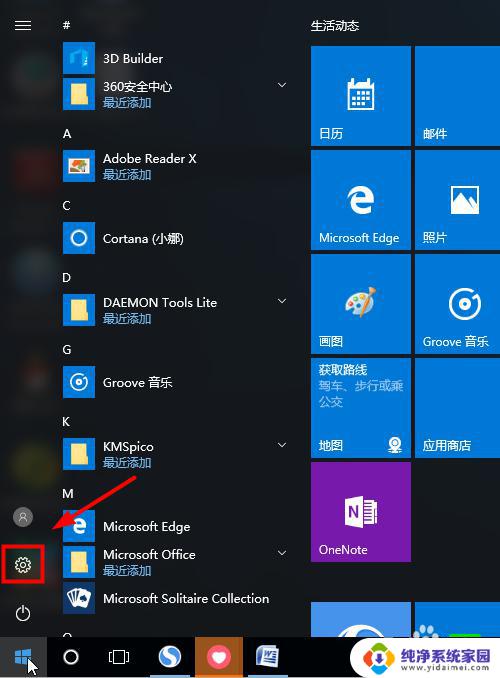Expand the KMSpico folder chevron
This screenshot has height=678, width=500.
click(x=282, y=445)
